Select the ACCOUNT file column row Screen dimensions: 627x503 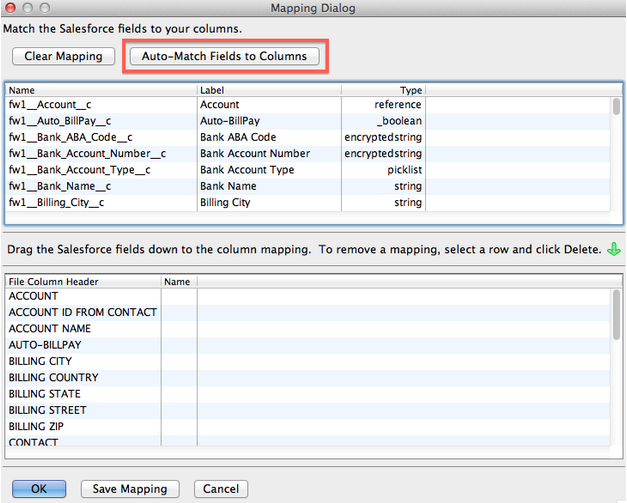(x=308, y=296)
